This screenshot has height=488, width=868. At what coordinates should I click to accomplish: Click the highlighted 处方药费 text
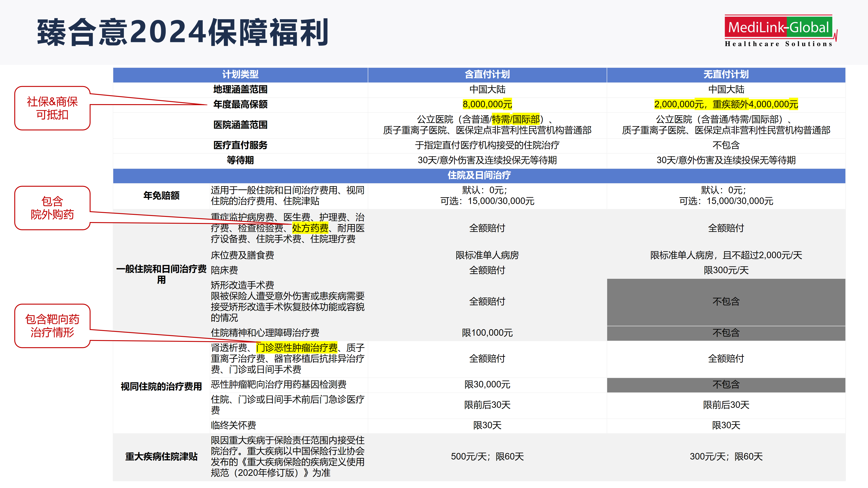coord(310,228)
